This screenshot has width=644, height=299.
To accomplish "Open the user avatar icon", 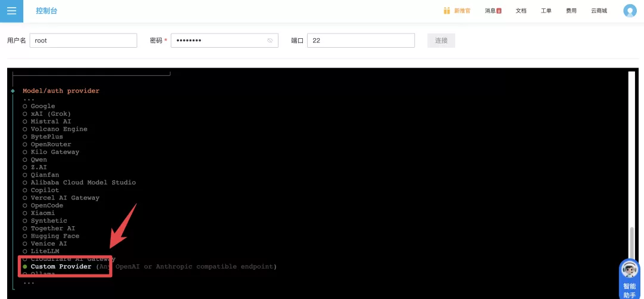I will coord(630,11).
